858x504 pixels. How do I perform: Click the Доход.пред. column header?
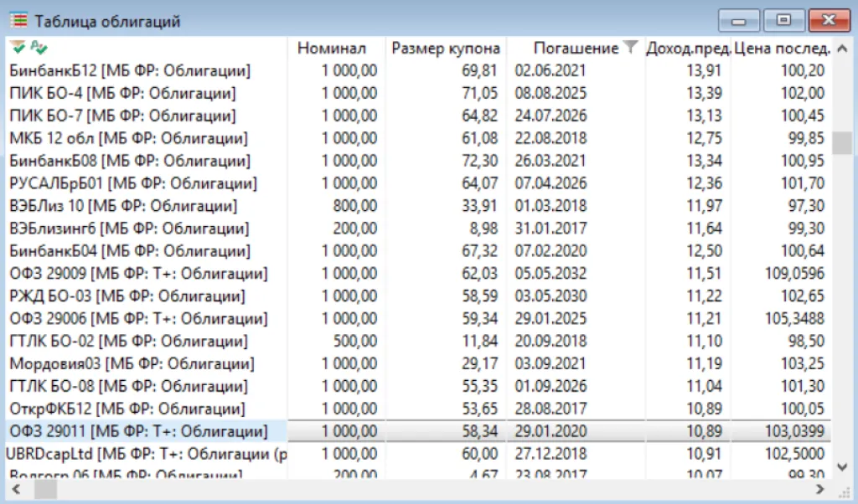point(688,48)
